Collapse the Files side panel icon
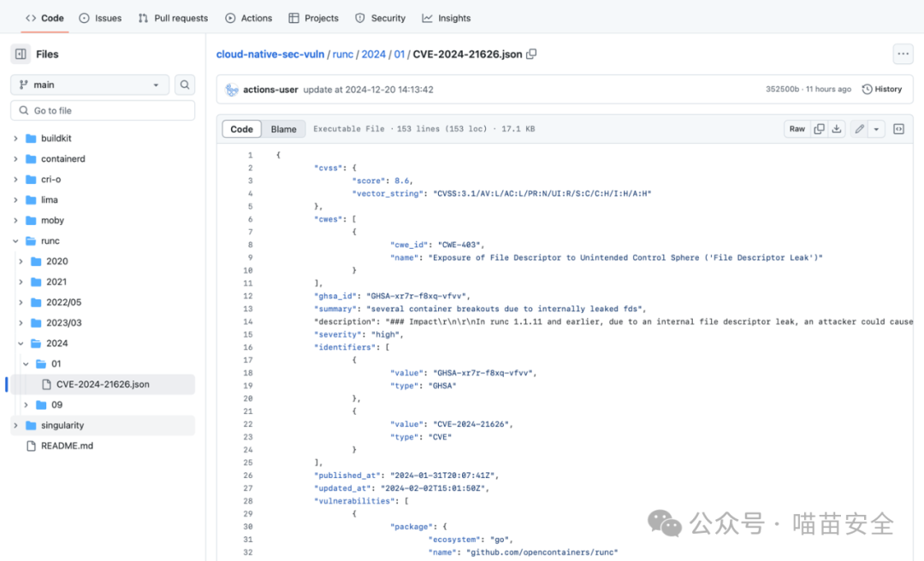This screenshot has height=561, width=924. pyautogui.click(x=21, y=54)
